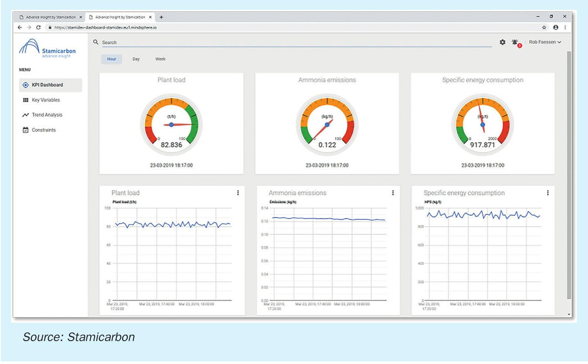Click the Plant load (t/h) legend label
The width and height of the screenshot is (588, 364).
124,202
